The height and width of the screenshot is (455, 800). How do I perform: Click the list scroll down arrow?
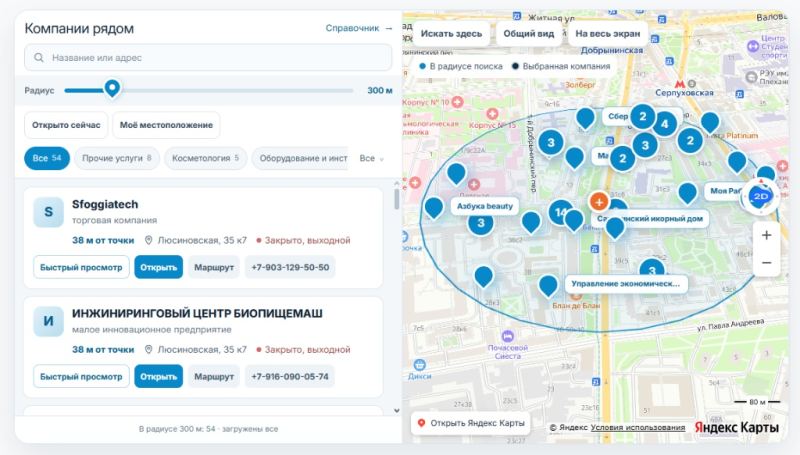[x=396, y=411]
